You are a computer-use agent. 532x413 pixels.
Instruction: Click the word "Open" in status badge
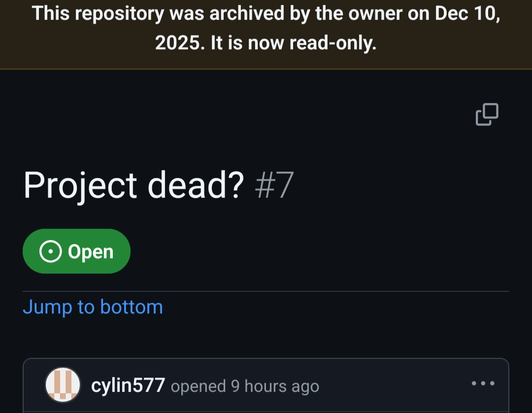click(91, 252)
